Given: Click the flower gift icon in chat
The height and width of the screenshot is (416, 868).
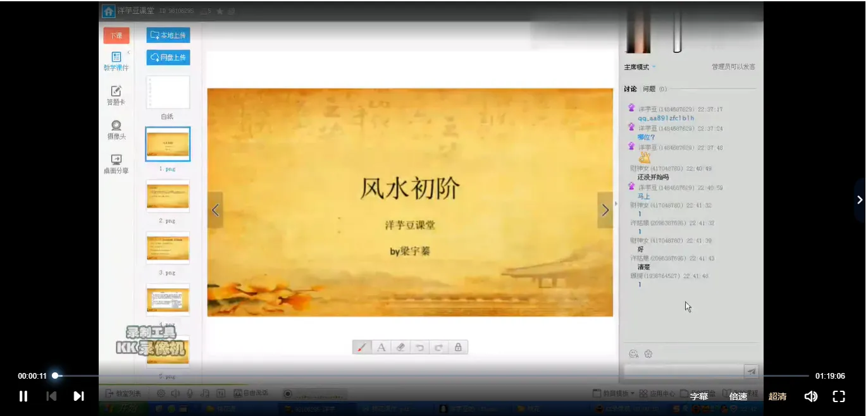Looking at the screenshot, I should [648, 354].
